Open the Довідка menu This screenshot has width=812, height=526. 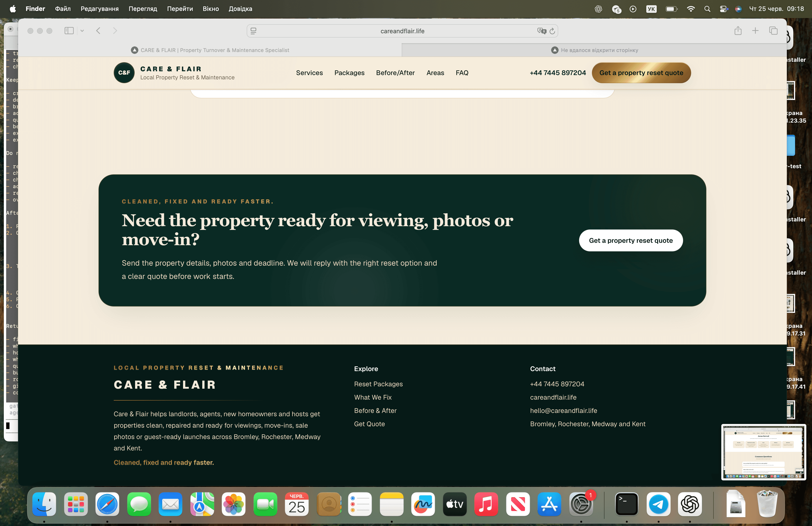241,9
